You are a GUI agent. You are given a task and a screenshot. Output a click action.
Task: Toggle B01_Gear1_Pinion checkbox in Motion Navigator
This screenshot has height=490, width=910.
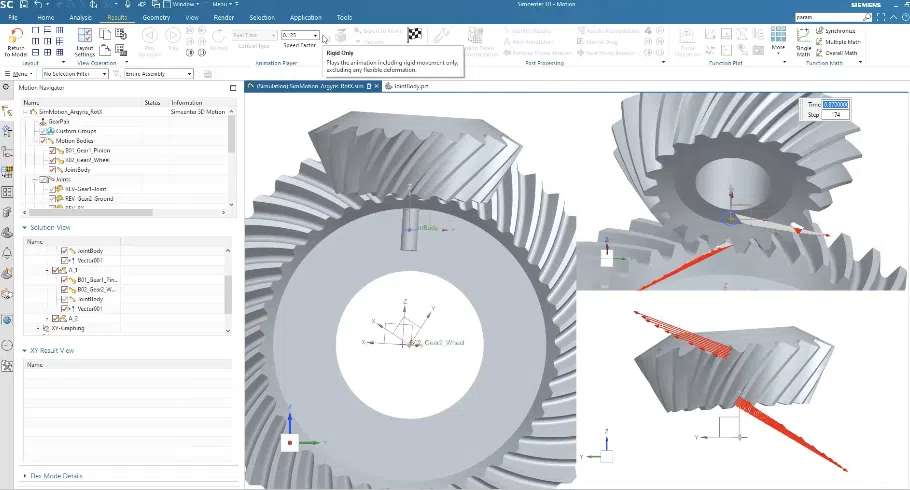click(x=53, y=150)
